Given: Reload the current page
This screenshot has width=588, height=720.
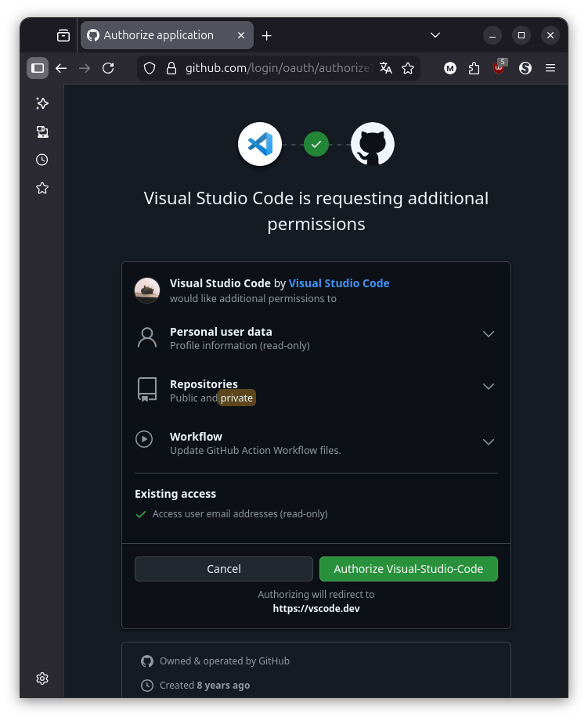Looking at the screenshot, I should (x=108, y=68).
